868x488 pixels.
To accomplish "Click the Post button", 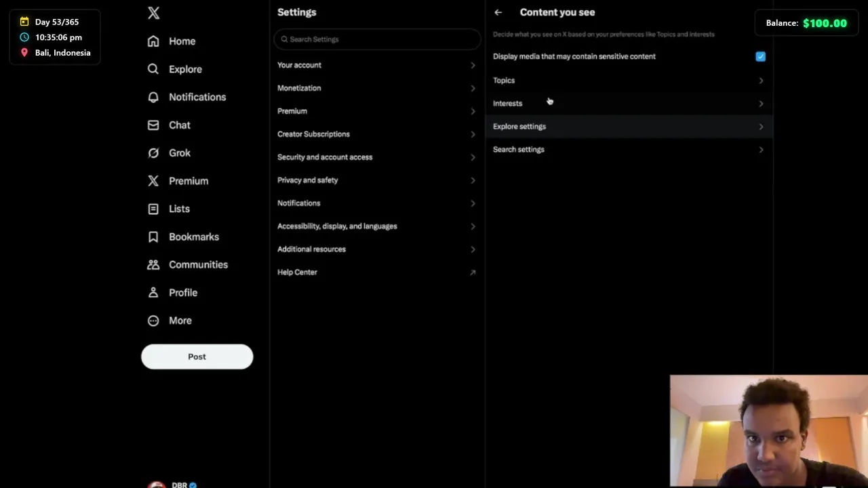I will tap(197, 357).
